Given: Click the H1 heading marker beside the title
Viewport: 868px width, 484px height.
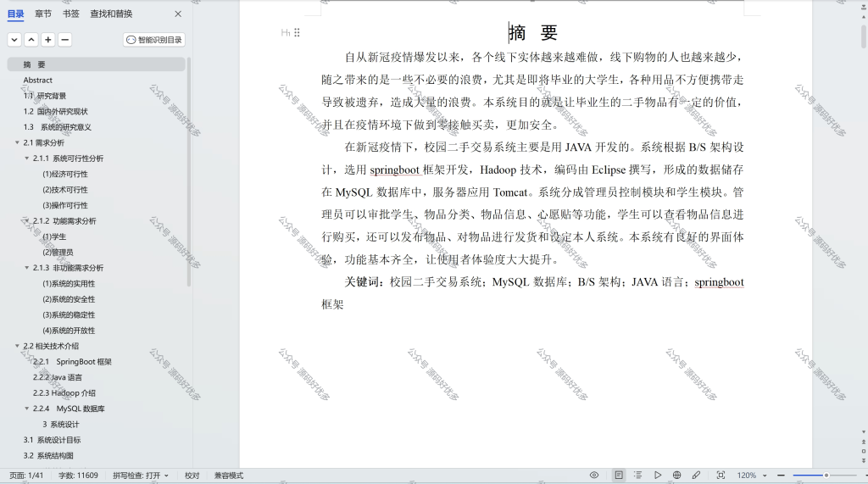Looking at the screenshot, I should coord(285,33).
